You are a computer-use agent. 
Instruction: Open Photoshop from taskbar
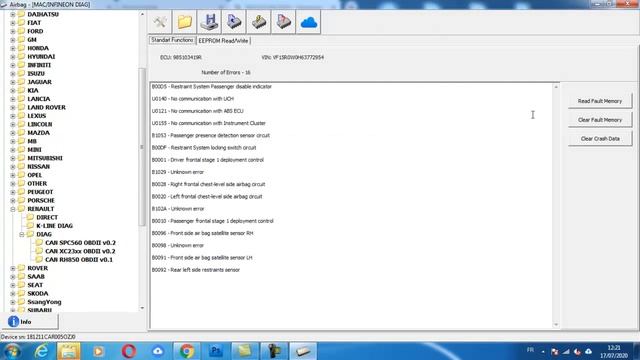(x=216, y=351)
